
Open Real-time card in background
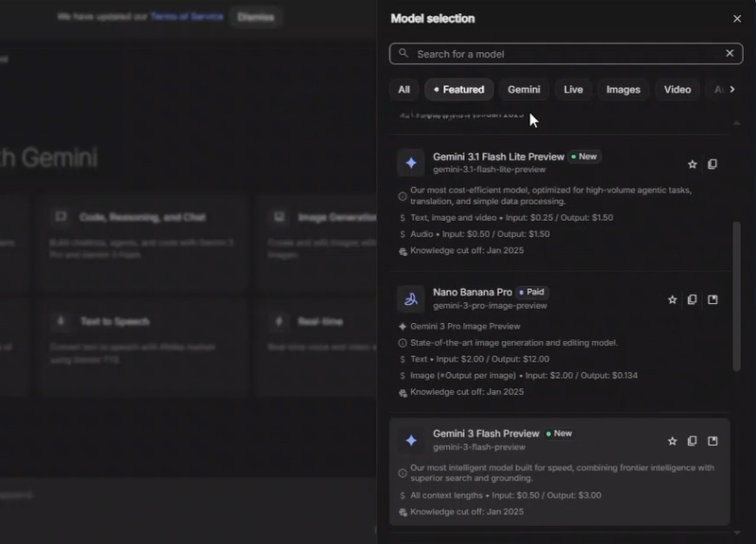(317, 347)
